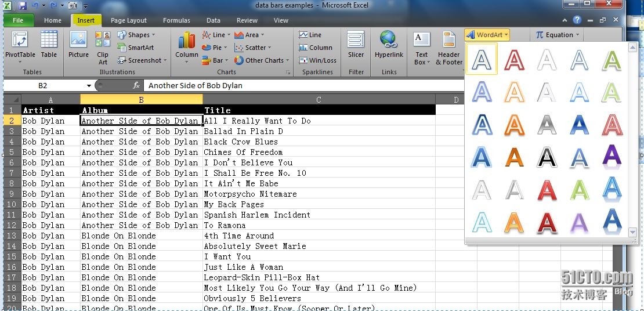Select column C header

click(319, 99)
